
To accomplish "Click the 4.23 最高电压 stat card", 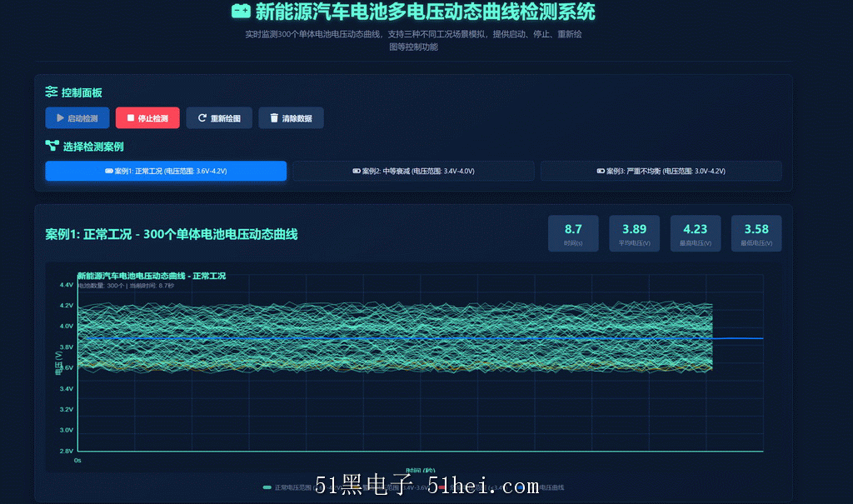I will click(696, 233).
